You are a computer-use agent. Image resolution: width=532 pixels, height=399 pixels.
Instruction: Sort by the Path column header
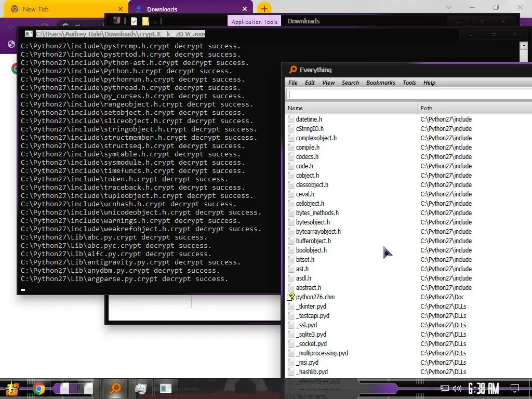(x=475, y=108)
